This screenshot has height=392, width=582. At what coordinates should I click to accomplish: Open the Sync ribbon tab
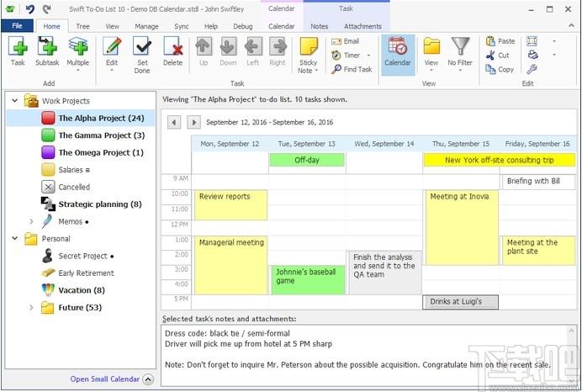click(182, 26)
